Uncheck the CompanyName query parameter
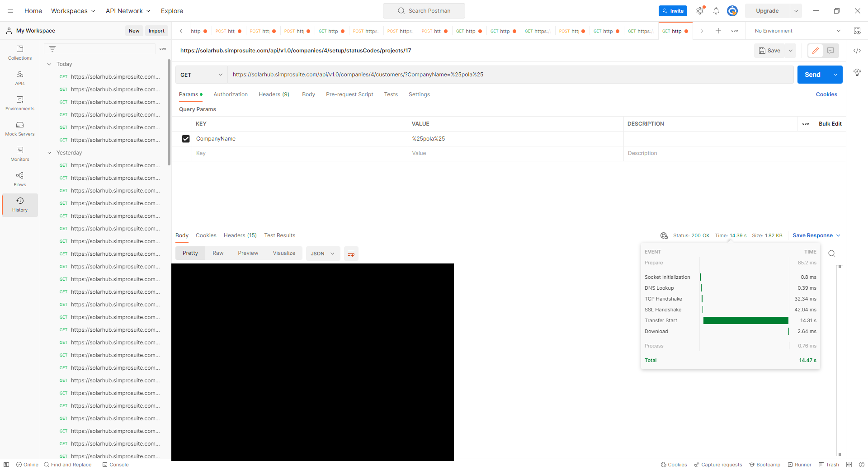Viewport: 868px width, 470px height. [186, 139]
